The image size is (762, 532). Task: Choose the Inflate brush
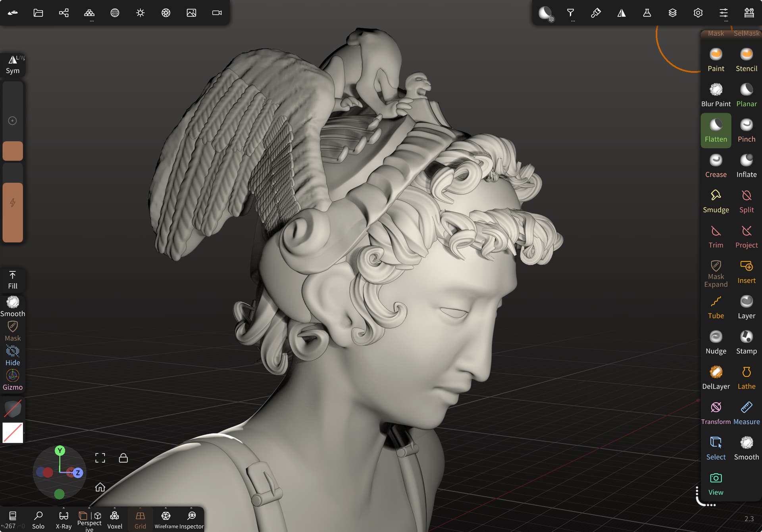(x=746, y=166)
